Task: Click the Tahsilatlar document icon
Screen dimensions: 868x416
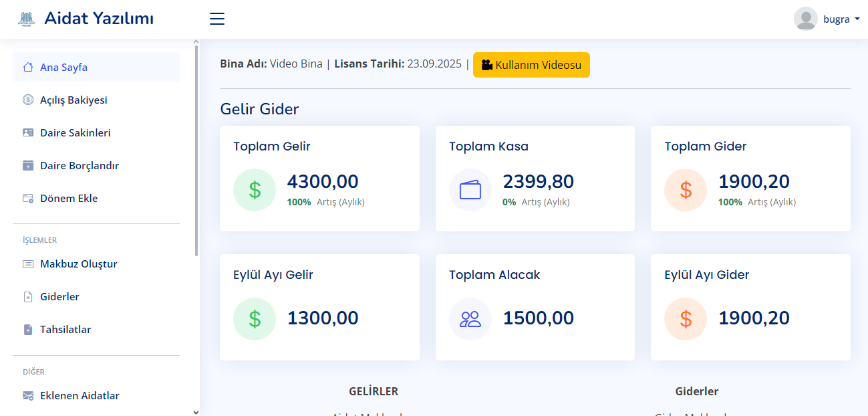Action: (x=28, y=330)
